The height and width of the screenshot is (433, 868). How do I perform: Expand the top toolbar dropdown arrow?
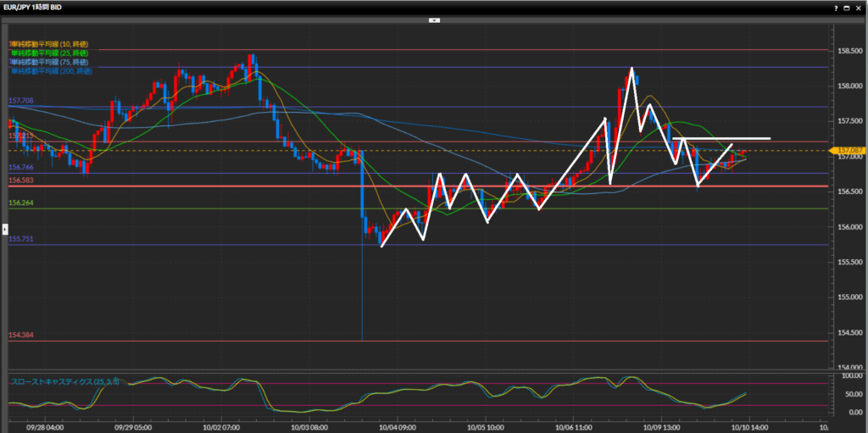434,19
